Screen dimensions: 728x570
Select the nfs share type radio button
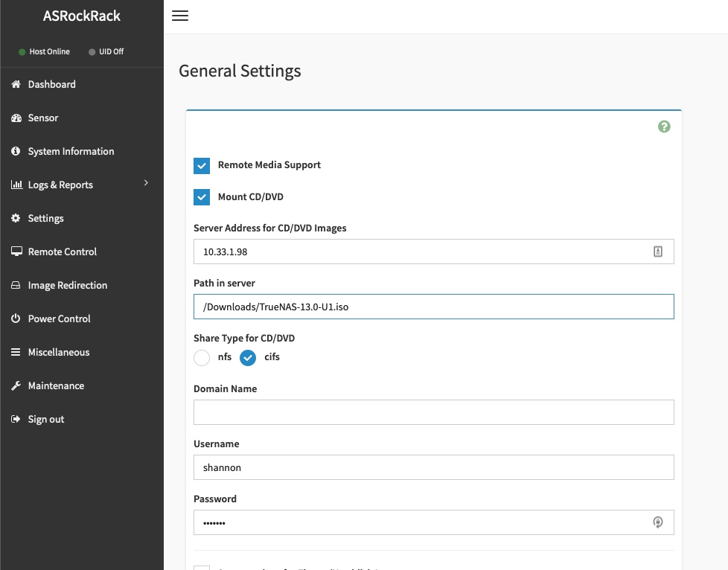click(202, 357)
